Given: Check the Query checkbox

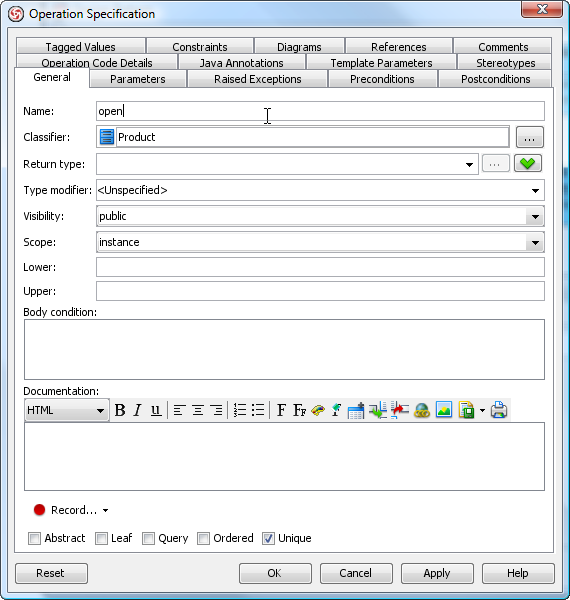Looking at the screenshot, I should [x=148, y=538].
